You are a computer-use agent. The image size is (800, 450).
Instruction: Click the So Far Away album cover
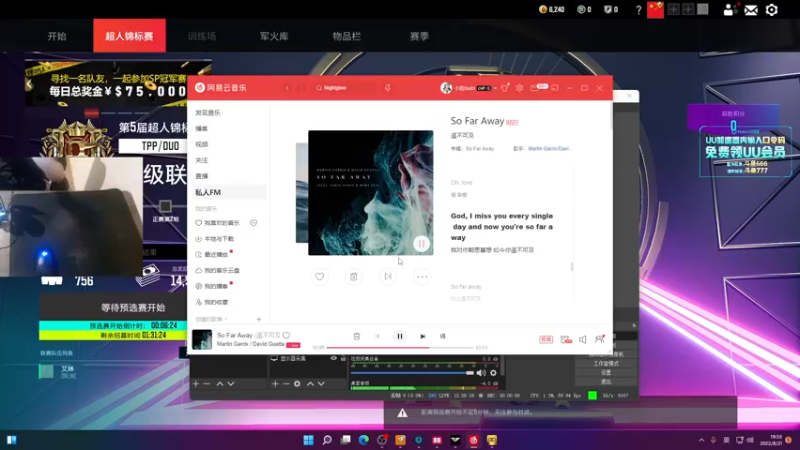[x=370, y=193]
